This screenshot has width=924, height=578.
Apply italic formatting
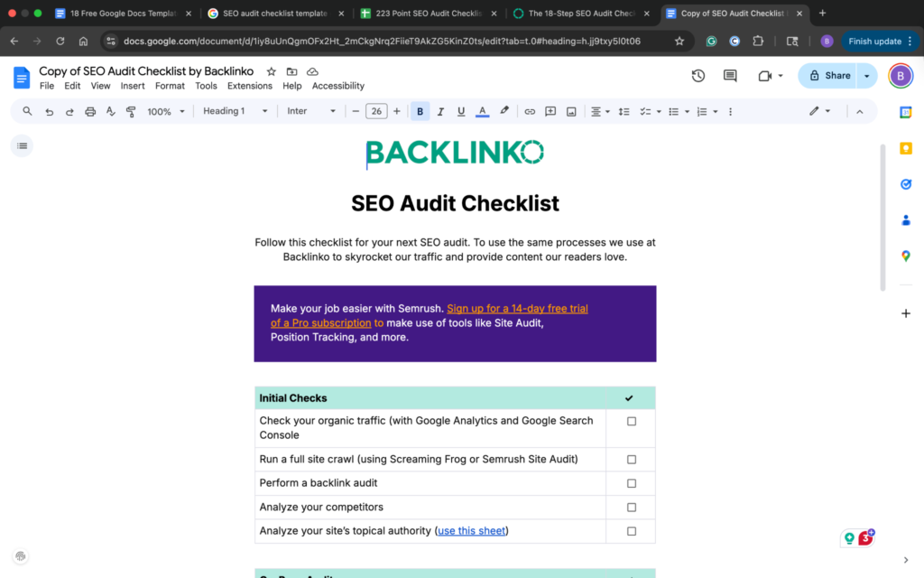tap(440, 110)
